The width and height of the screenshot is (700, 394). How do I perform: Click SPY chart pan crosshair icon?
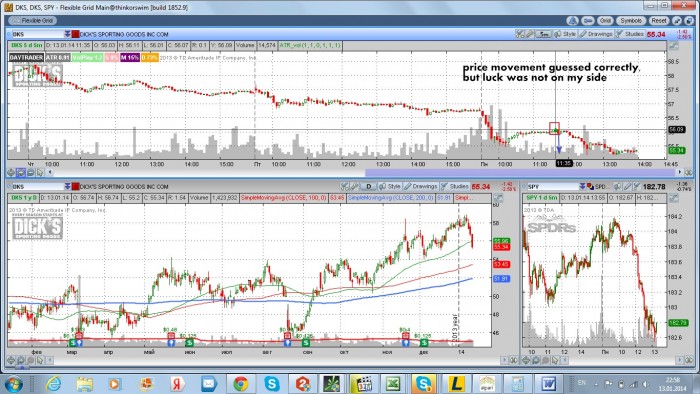coord(526,360)
